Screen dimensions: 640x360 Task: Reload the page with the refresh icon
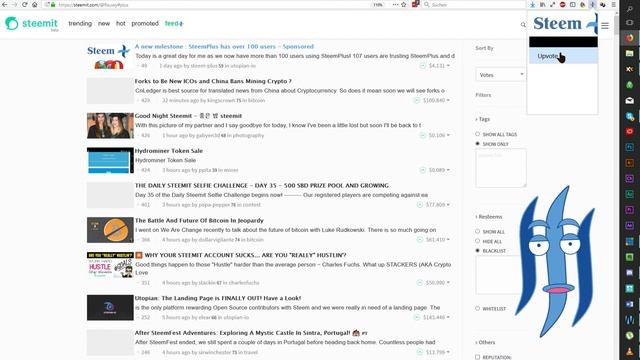[24, 4]
